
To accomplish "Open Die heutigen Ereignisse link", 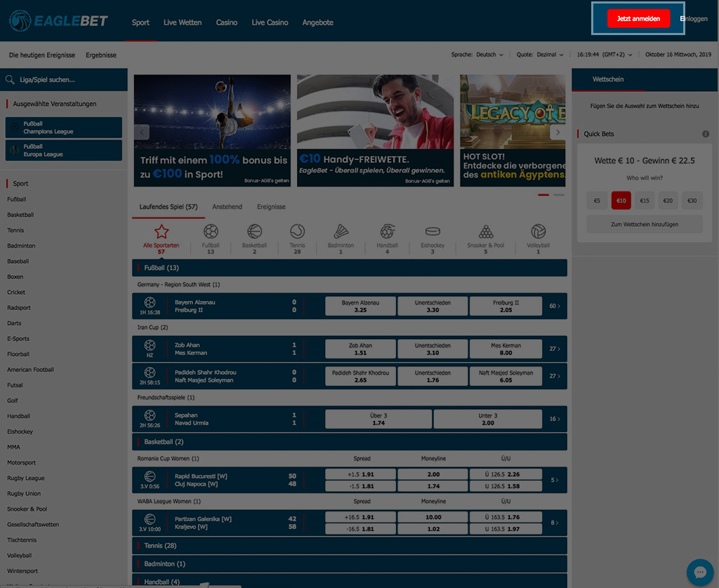I will 41,55.
